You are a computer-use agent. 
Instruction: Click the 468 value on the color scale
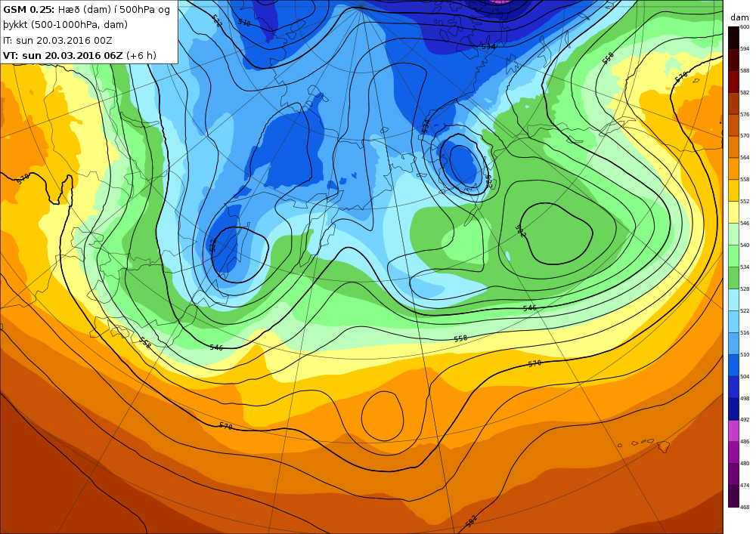pos(745,507)
